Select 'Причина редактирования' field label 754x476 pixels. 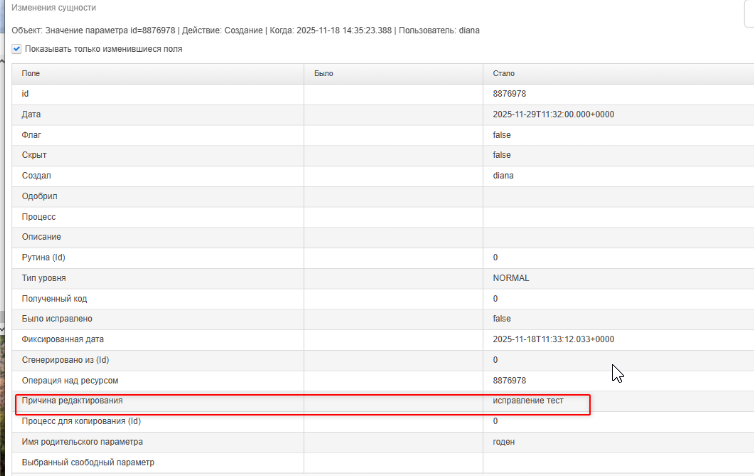click(72, 401)
